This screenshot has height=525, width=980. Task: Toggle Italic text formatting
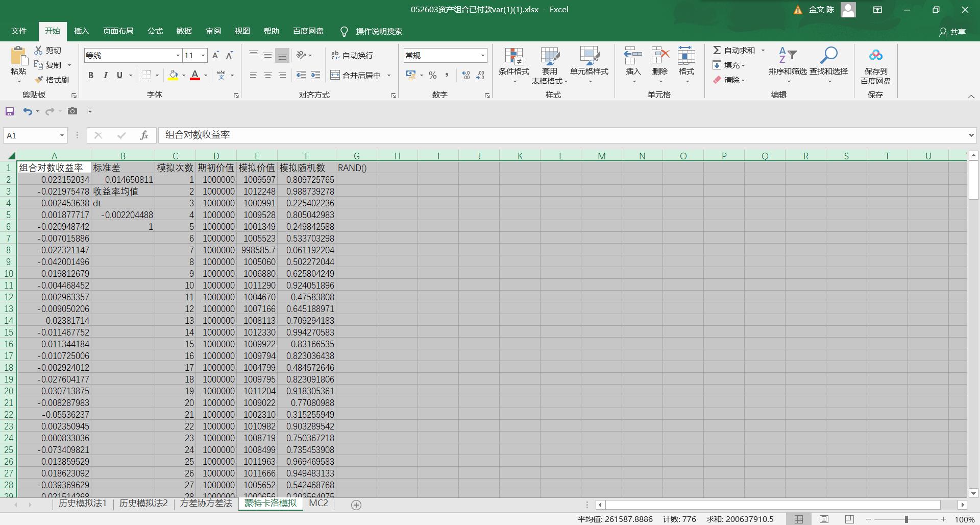(x=105, y=75)
